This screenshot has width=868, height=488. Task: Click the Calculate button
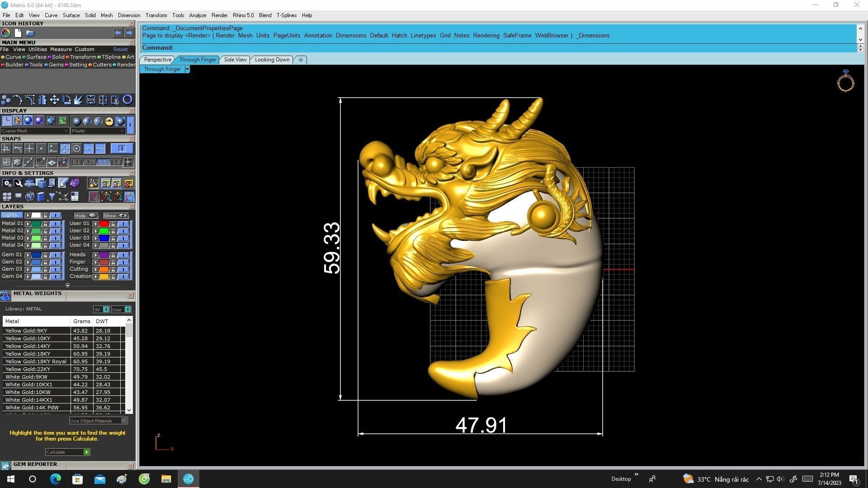pos(68,452)
